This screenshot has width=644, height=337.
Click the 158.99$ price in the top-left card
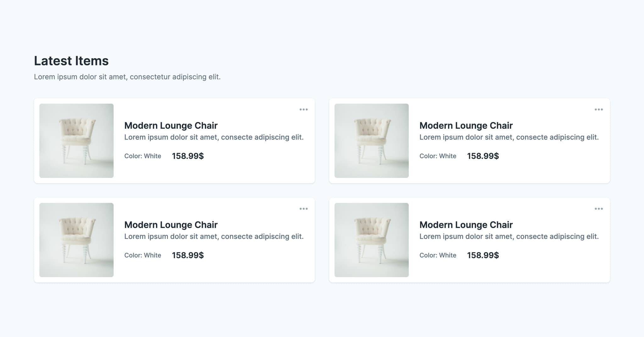pyautogui.click(x=188, y=156)
